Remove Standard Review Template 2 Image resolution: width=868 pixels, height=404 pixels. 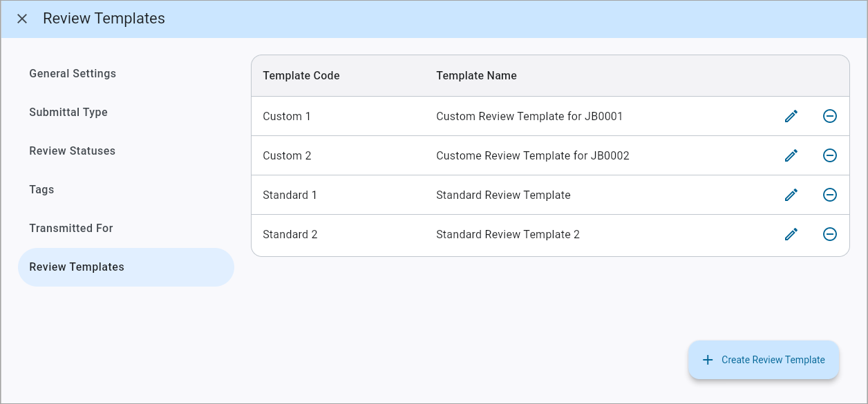pyautogui.click(x=830, y=234)
